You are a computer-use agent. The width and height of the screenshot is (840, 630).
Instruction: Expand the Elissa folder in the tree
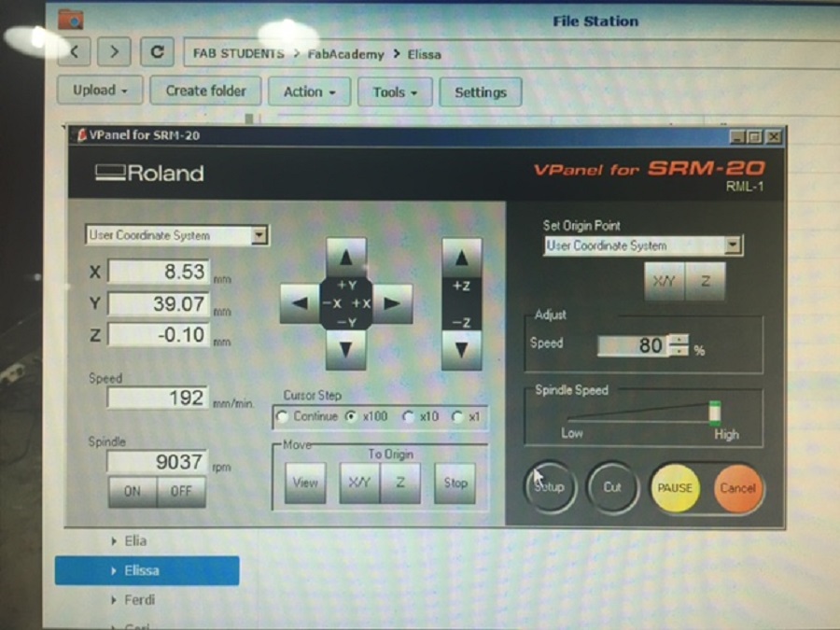(114, 571)
